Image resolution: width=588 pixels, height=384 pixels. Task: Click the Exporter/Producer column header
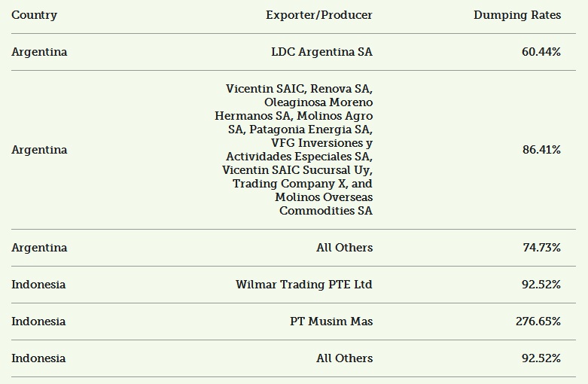pos(318,15)
